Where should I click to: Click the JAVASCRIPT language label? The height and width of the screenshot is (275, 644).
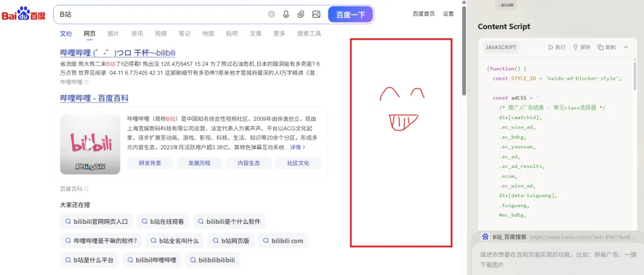tap(501, 47)
